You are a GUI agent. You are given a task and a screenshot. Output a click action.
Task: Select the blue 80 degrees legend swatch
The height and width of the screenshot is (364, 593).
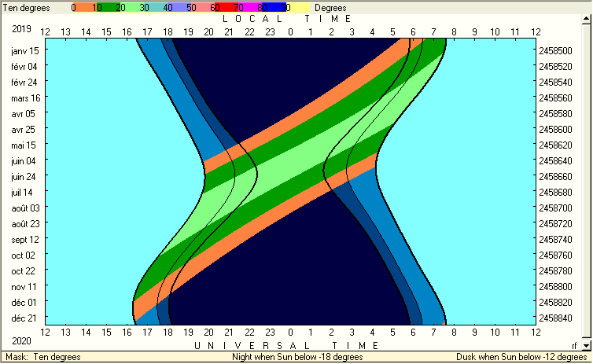tap(274, 8)
